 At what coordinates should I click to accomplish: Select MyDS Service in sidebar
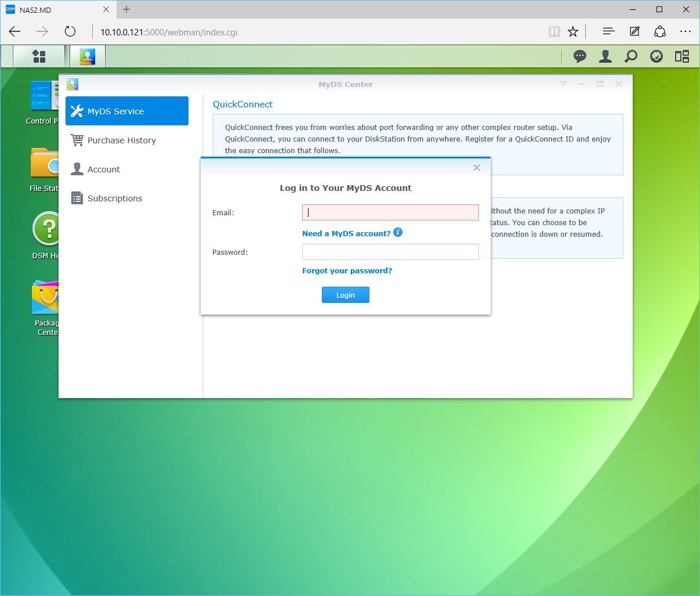tap(127, 111)
